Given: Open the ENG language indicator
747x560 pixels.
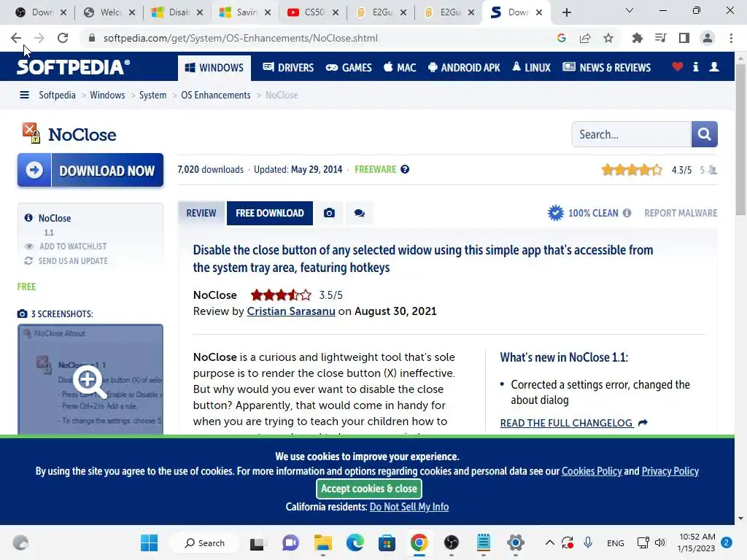Looking at the screenshot, I should click(x=616, y=542).
